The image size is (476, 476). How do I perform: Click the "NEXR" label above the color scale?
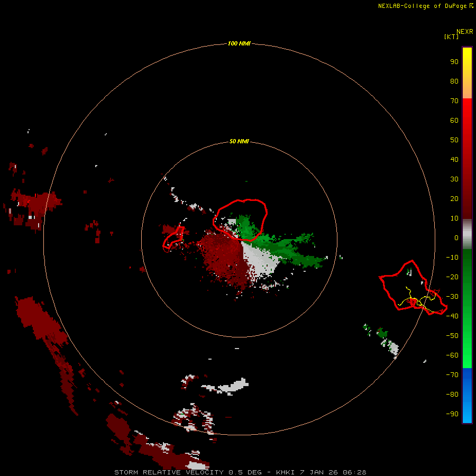coord(465,32)
